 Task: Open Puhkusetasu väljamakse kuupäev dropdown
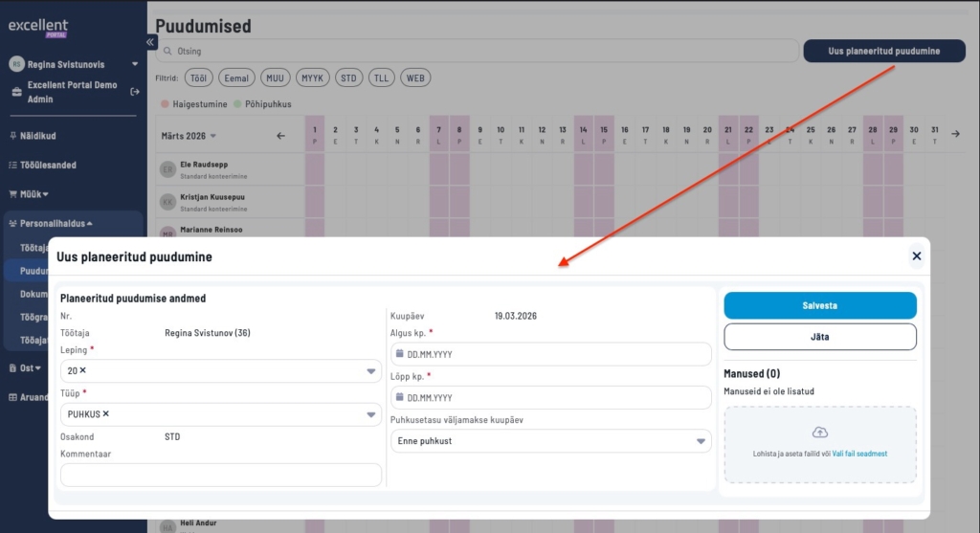click(701, 441)
